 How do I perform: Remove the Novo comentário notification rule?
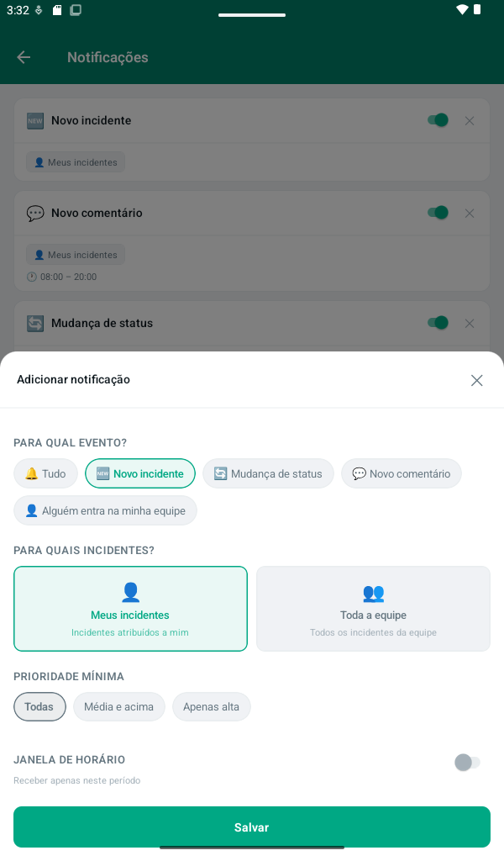[x=470, y=213]
